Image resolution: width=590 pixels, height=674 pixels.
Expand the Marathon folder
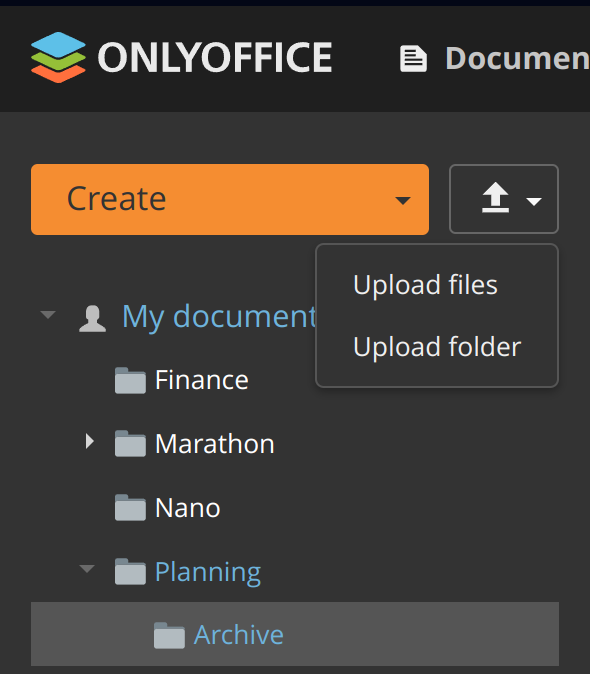[89, 441]
